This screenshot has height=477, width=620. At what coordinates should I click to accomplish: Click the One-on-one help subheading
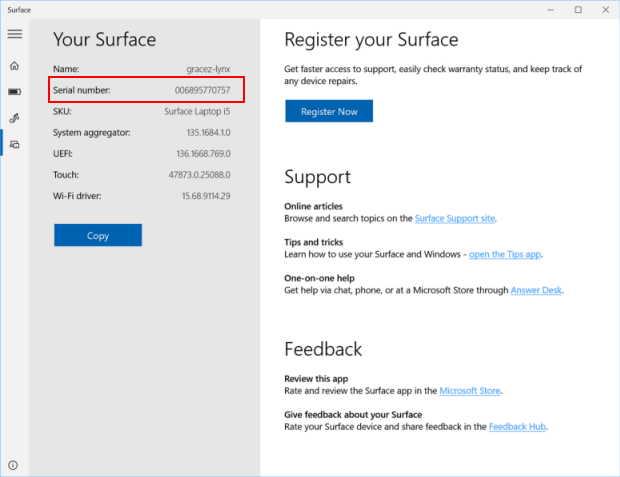[x=319, y=278]
